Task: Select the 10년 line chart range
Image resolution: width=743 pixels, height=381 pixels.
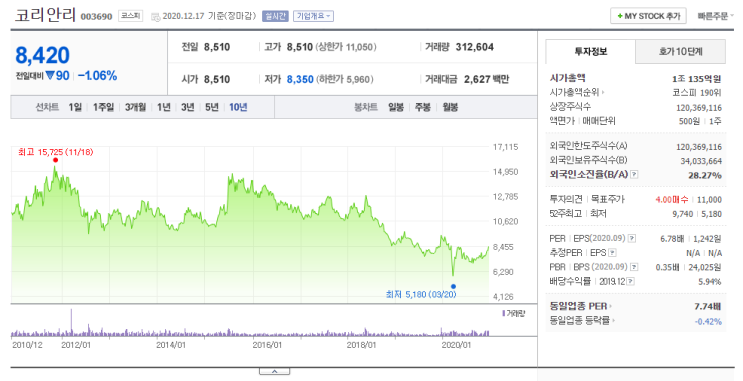Action: 238,108
